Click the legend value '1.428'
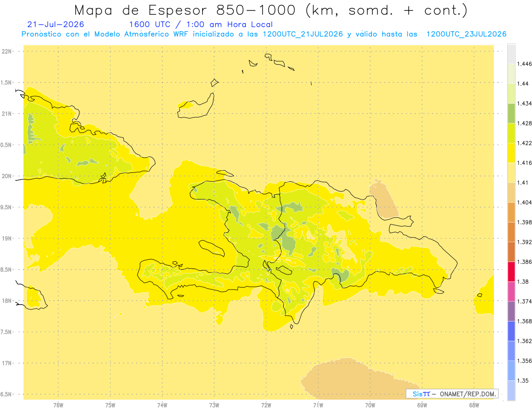 point(524,123)
